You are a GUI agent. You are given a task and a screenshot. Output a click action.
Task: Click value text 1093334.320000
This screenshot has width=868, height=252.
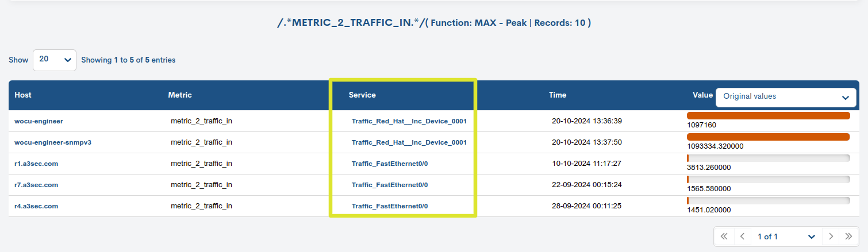715,146
